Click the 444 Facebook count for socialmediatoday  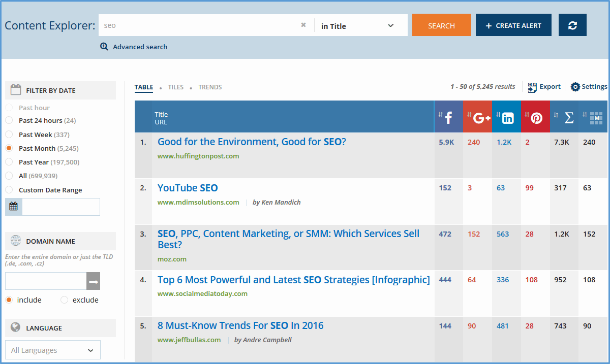(x=445, y=280)
